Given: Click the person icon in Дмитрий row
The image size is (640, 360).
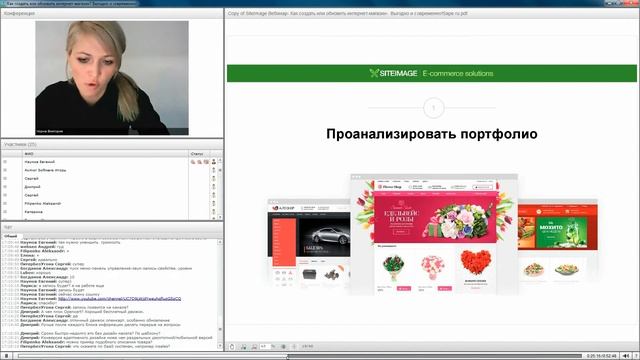Looking at the screenshot, I should coord(213,187).
